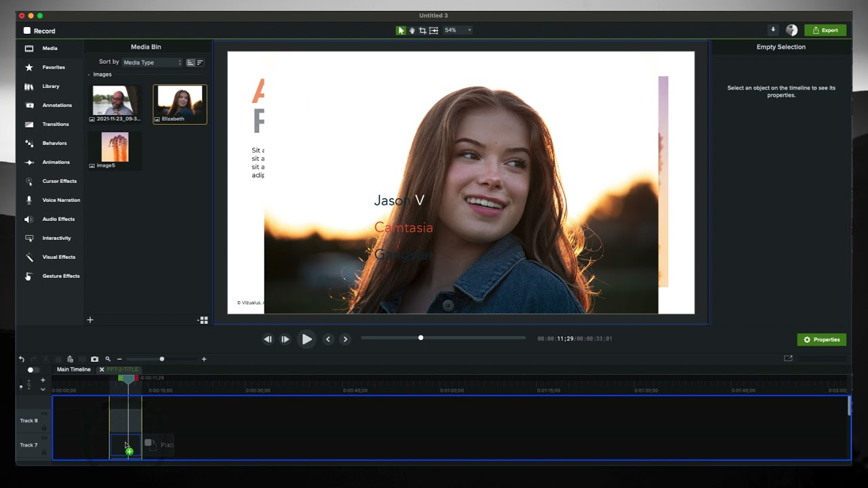Click the previous frame playback button
The height and width of the screenshot is (488, 868).
point(268,339)
